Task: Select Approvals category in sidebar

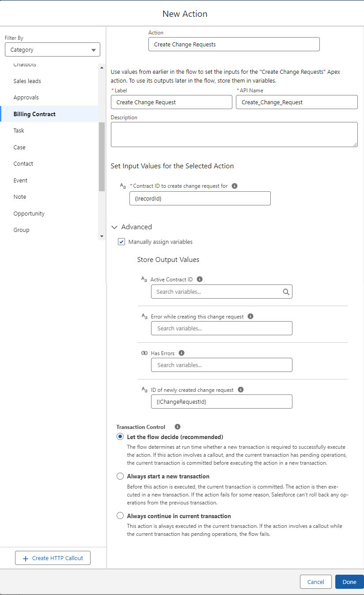Action: click(26, 98)
